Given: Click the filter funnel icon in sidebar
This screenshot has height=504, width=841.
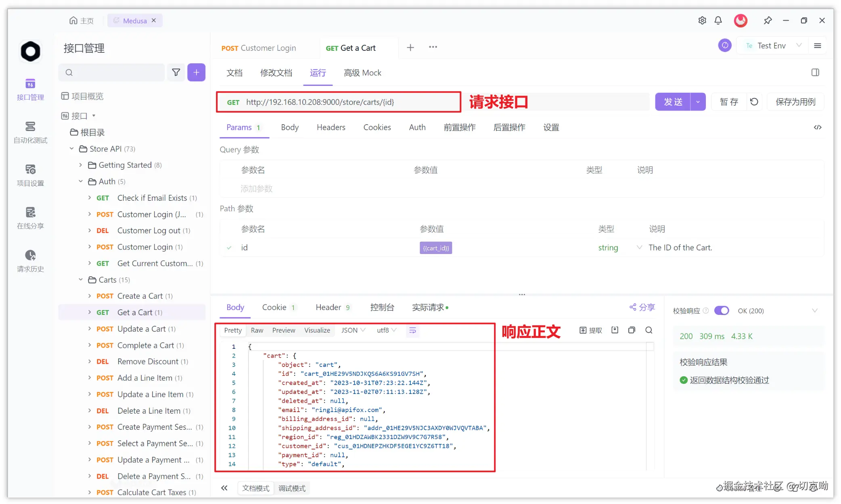Looking at the screenshot, I should tap(176, 72).
